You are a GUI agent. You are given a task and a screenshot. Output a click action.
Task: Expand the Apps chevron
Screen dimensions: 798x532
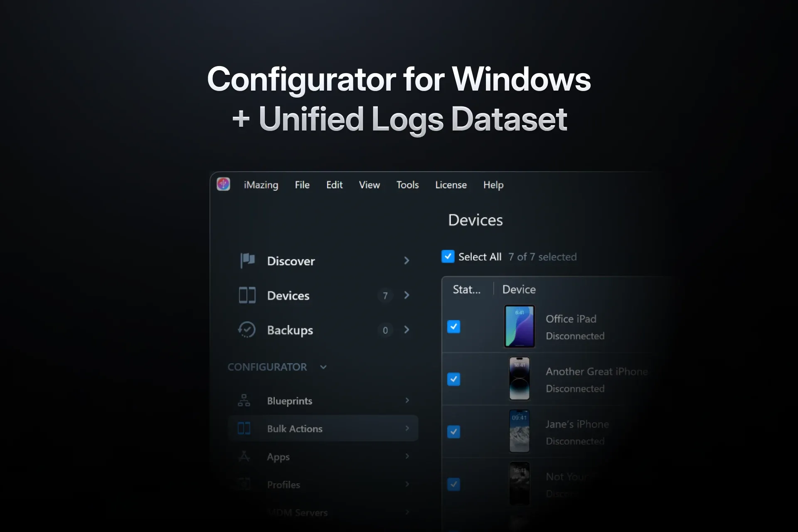click(407, 456)
